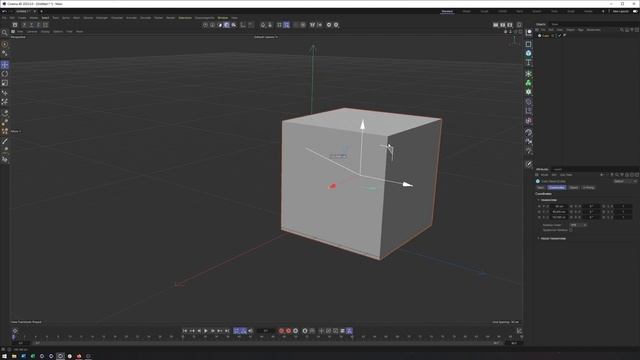Toggle the red Autokeying button
640x360 pixels.
click(289, 331)
